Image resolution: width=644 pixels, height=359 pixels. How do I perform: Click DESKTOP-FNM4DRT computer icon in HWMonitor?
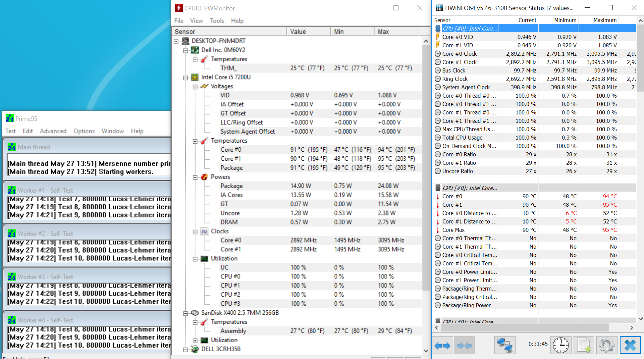185,41
